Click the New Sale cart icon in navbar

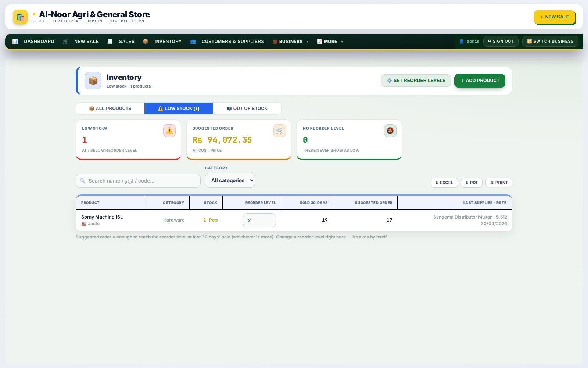[x=65, y=42]
